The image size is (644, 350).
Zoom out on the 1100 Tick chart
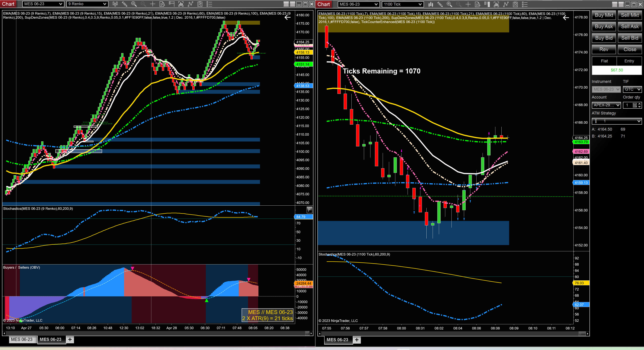click(459, 4)
